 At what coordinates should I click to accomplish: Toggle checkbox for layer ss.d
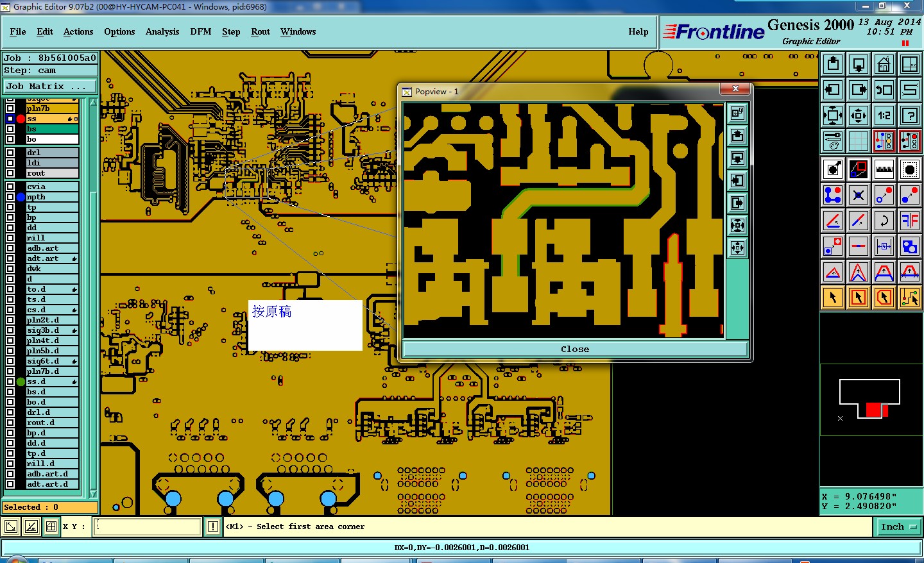[x=10, y=382]
